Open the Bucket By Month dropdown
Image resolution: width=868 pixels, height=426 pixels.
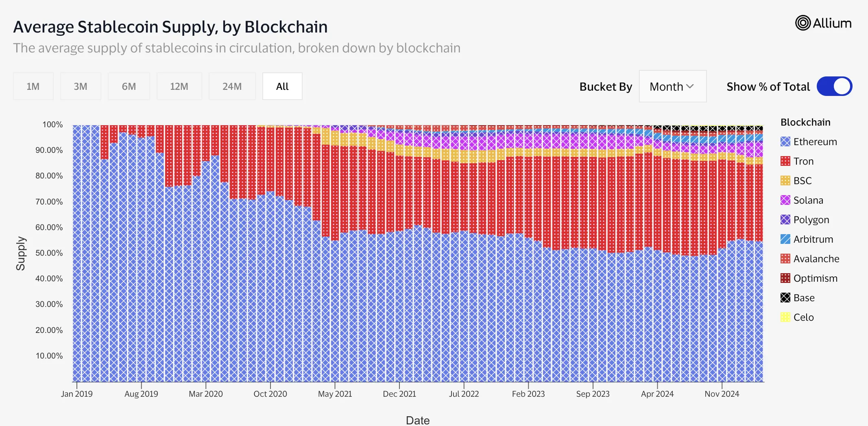672,86
